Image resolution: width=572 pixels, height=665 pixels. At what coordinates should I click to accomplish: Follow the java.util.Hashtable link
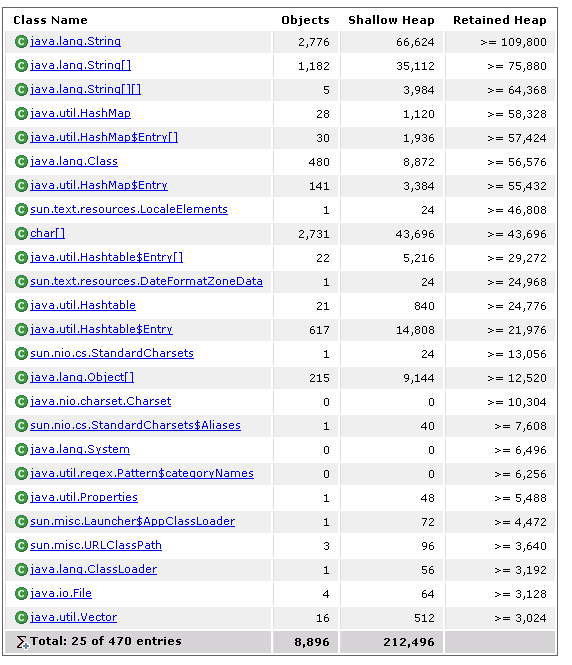tap(83, 305)
